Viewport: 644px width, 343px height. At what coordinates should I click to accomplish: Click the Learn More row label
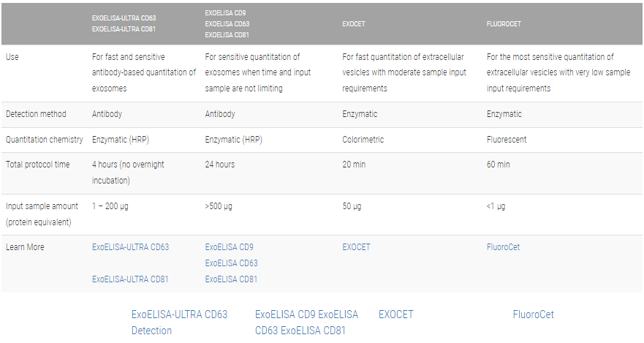[x=25, y=247]
